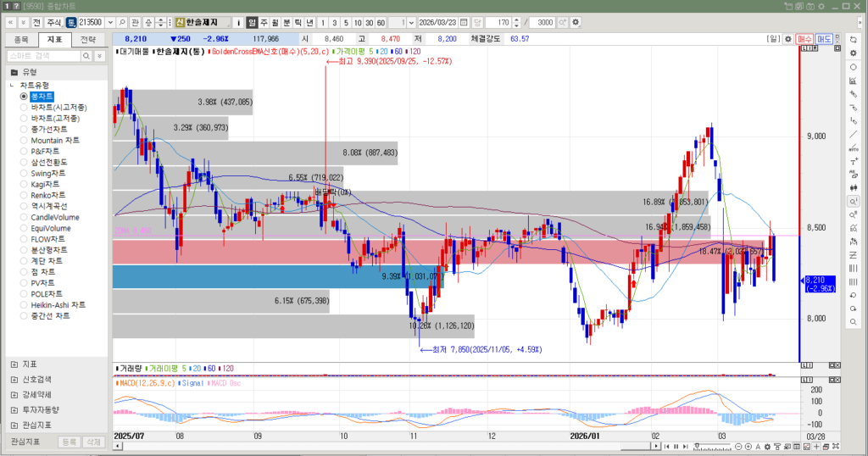Switch to the 종목 tab
This screenshot has height=456, width=868.
point(22,40)
